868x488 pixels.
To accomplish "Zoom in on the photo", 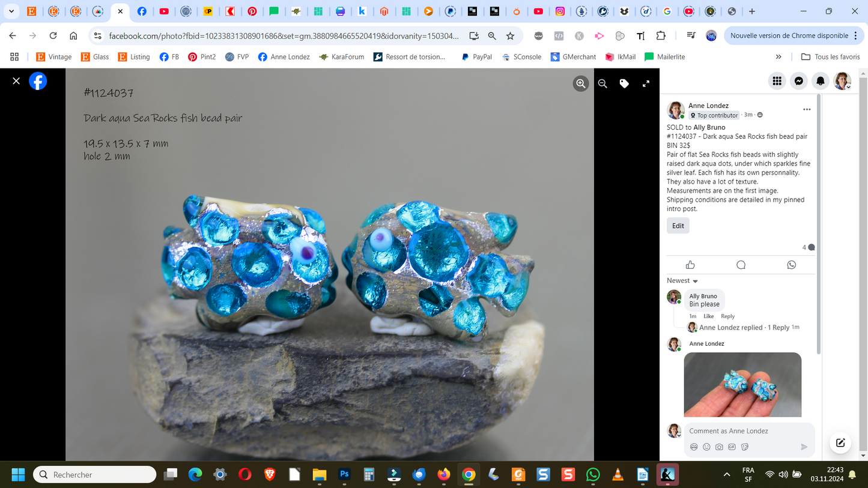I will [x=581, y=84].
